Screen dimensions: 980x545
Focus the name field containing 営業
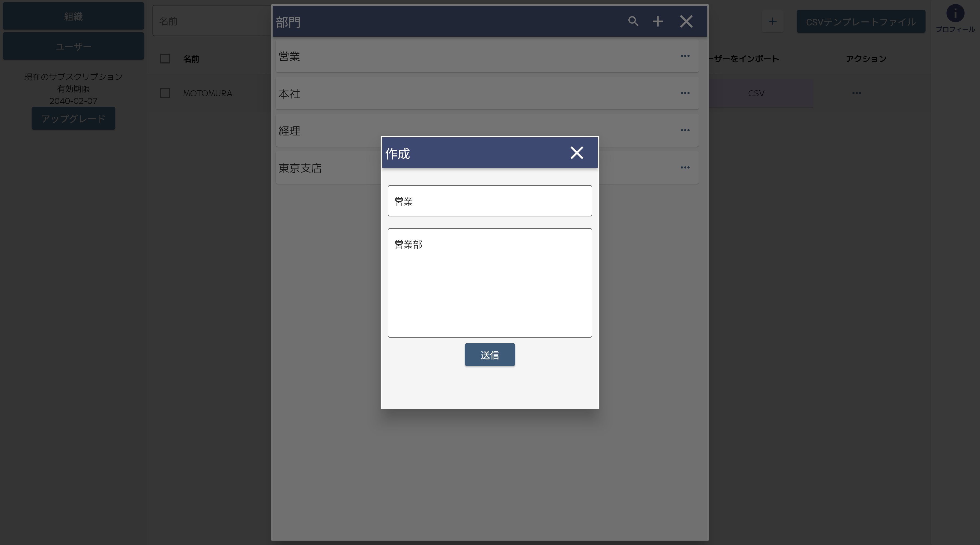point(490,201)
